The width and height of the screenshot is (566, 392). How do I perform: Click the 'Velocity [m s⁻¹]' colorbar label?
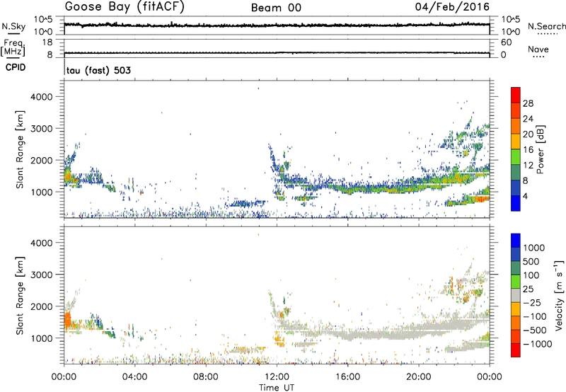[x=559, y=296]
